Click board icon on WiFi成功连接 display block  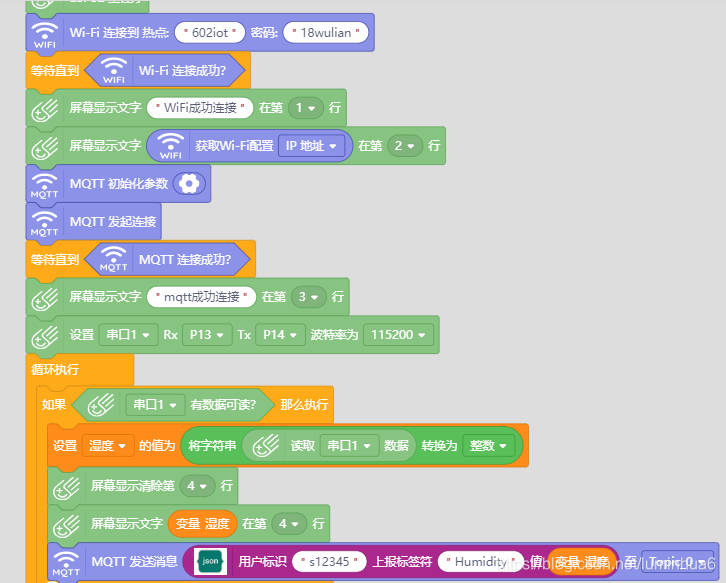(x=44, y=109)
